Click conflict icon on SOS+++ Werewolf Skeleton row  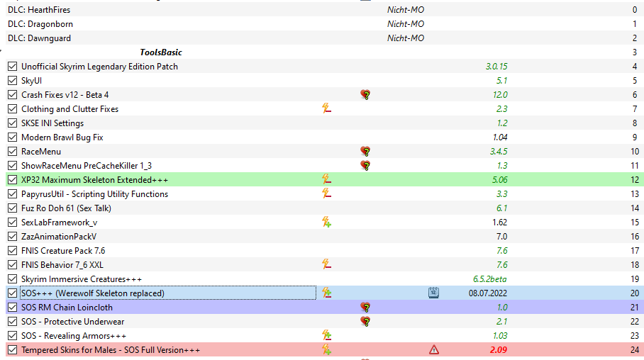326,293
